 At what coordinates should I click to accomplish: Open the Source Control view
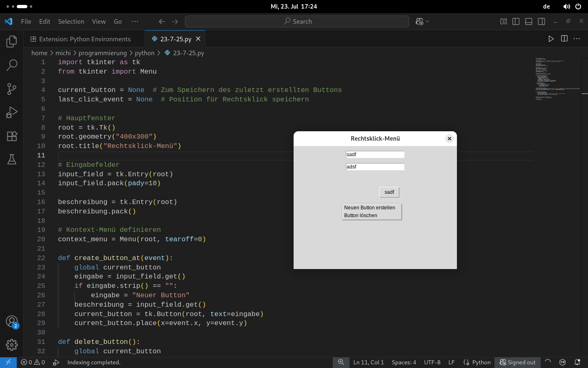[x=11, y=89]
